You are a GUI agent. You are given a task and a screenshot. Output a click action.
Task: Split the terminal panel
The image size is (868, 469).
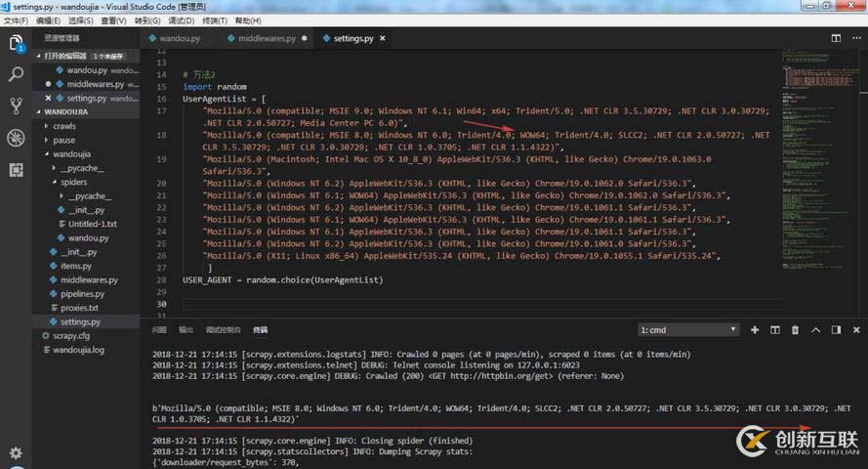tap(775, 330)
